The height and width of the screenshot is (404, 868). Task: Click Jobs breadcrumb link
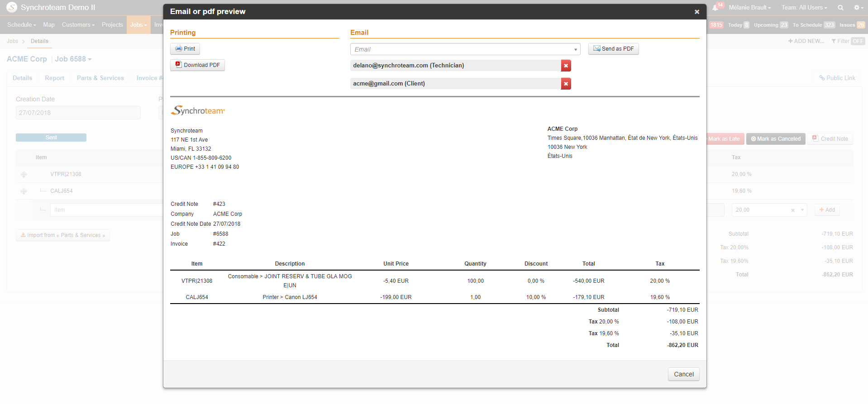(13, 41)
